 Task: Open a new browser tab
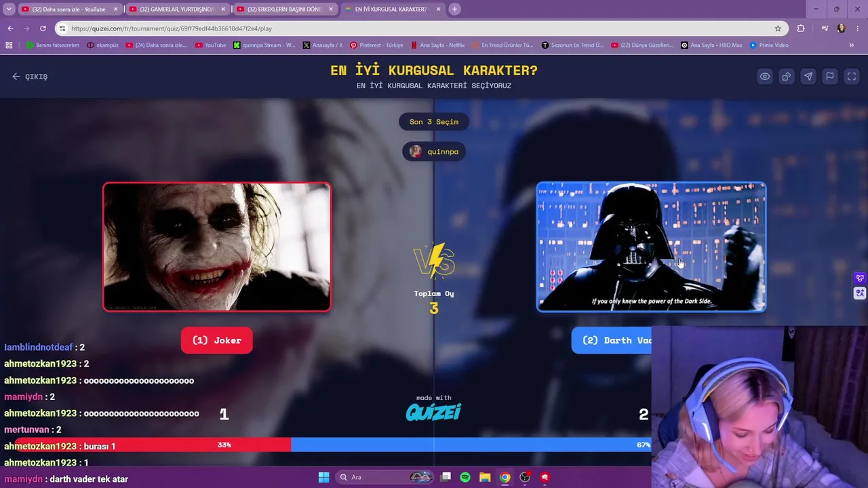click(x=455, y=9)
